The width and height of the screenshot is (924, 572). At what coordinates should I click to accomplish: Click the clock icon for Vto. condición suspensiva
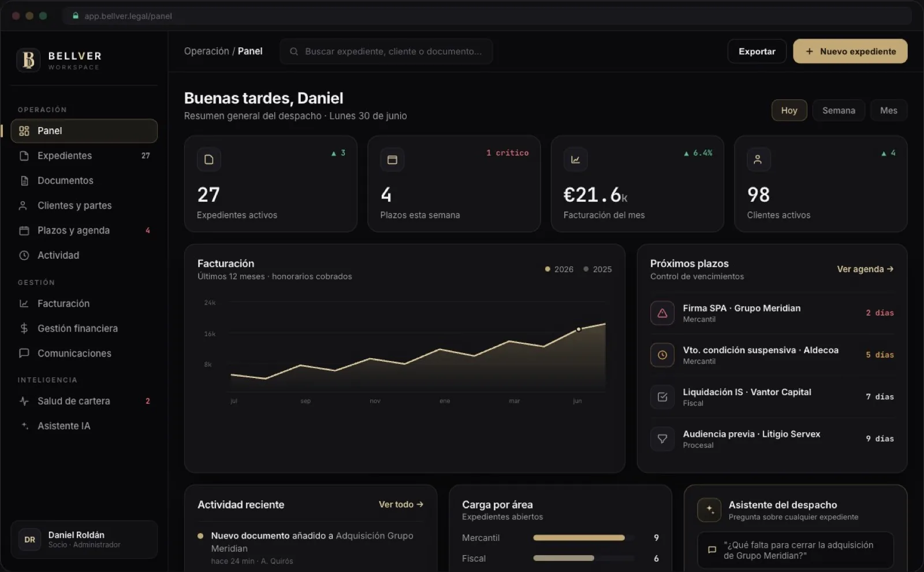pos(662,355)
